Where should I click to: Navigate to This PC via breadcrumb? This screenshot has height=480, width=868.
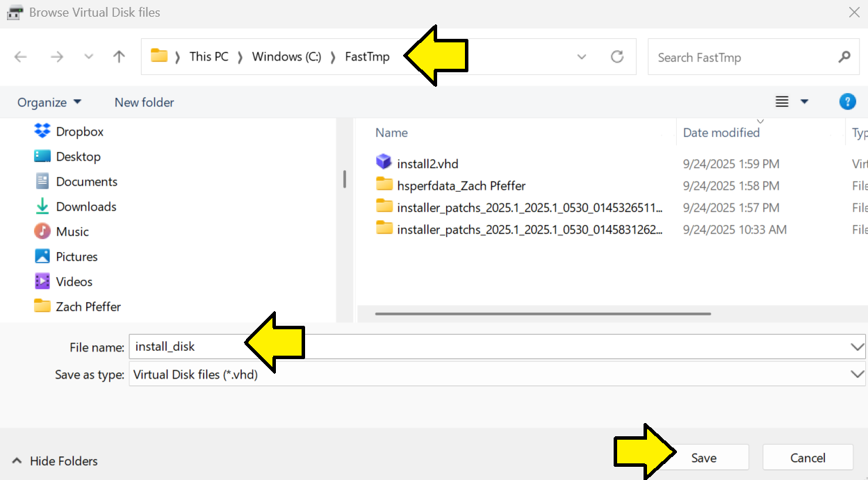pyautogui.click(x=208, y=56)
